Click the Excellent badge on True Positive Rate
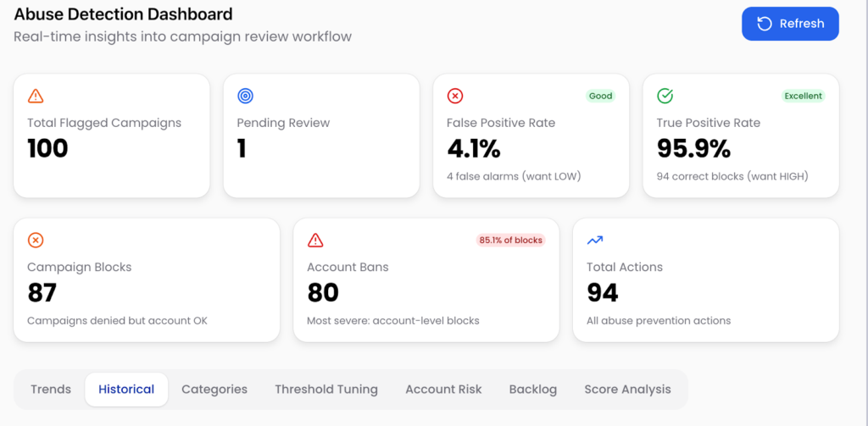 (x=803, y=96)
